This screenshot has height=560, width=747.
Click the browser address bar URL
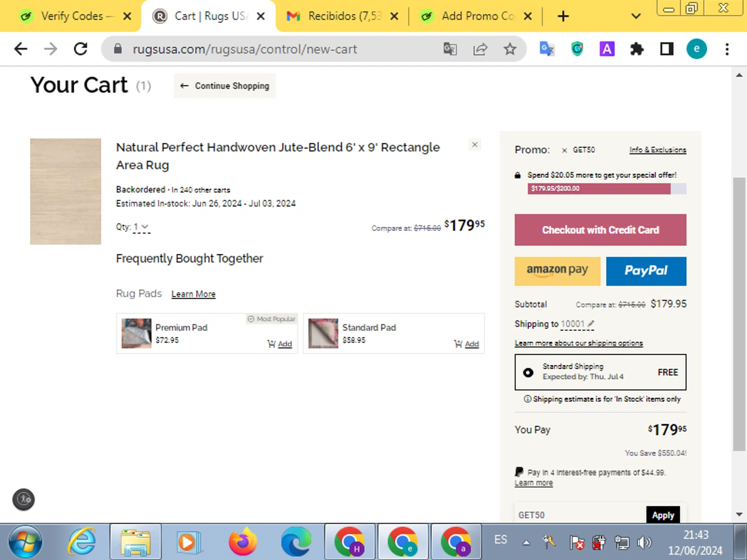tap(245, 49)
